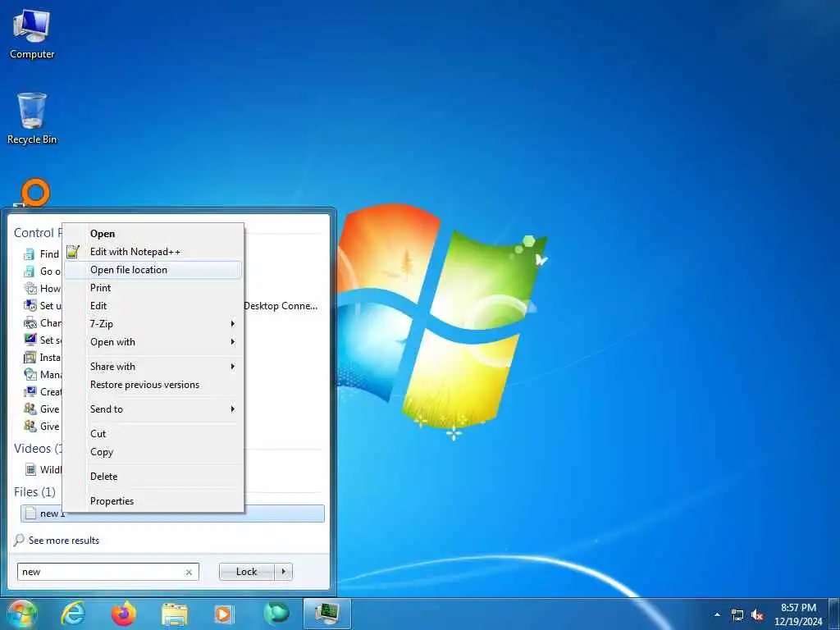Choose Edit with Notepad++
The image size is (840, 630).
point(153,252)
